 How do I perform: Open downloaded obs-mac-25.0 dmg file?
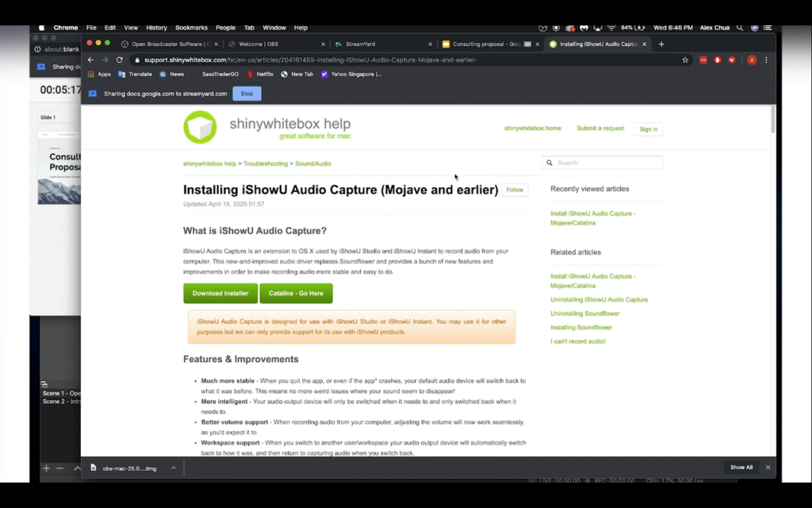click(x=124, y=468)
